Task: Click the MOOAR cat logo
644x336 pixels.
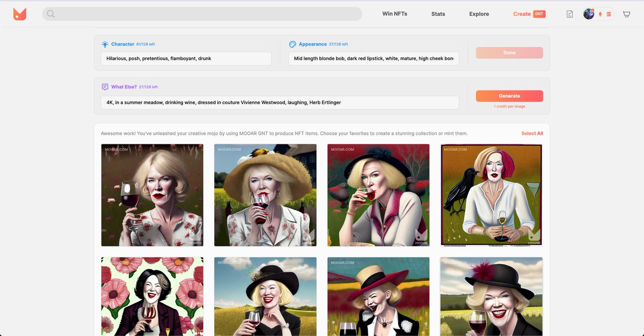Action: (x=20, y=14)
